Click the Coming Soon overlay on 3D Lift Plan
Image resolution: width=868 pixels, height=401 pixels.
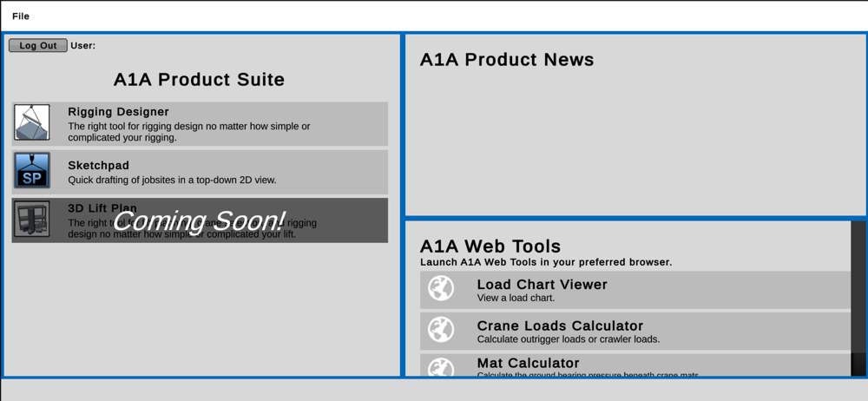pyautogui.click(x=200, y=221)
